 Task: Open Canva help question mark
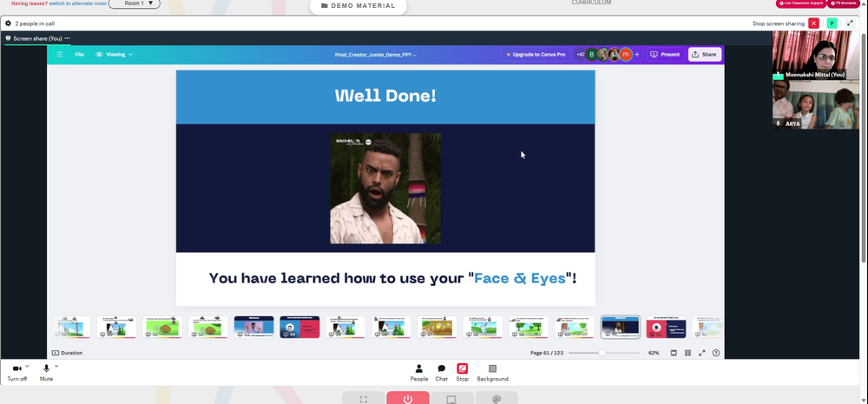716,353
